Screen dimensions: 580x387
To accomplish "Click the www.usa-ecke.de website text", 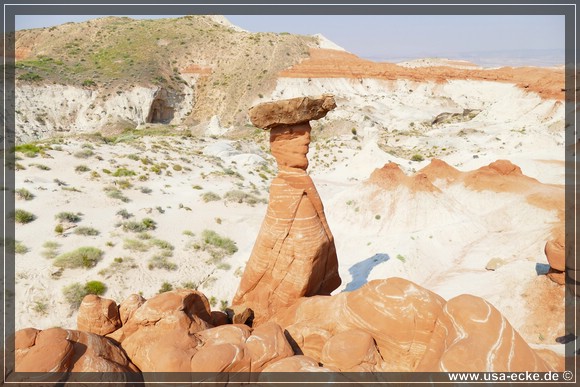I will pyautogui.click(x=504, y=377).
